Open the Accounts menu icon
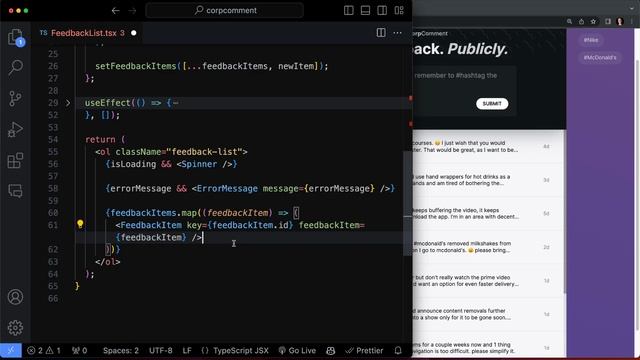 [x=16, y=297]
